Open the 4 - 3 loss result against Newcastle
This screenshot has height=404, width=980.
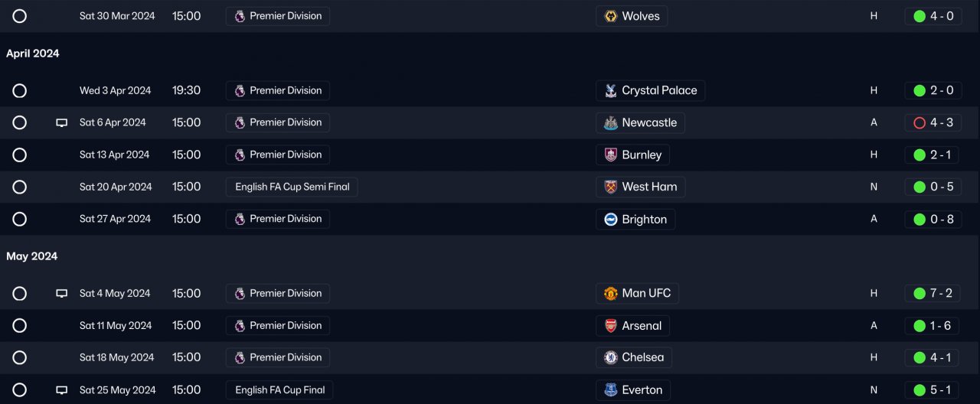click(x=933, y=122)
